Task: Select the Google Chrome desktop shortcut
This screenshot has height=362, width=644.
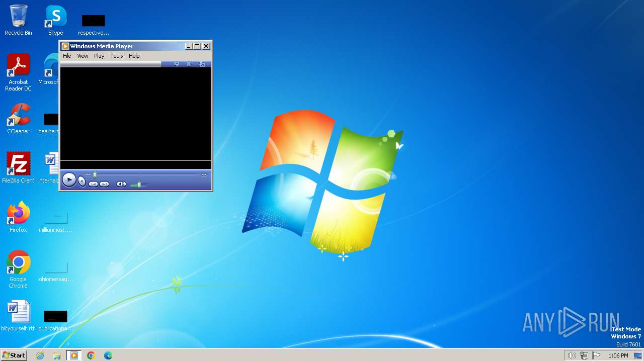Action: coord(18,269)
